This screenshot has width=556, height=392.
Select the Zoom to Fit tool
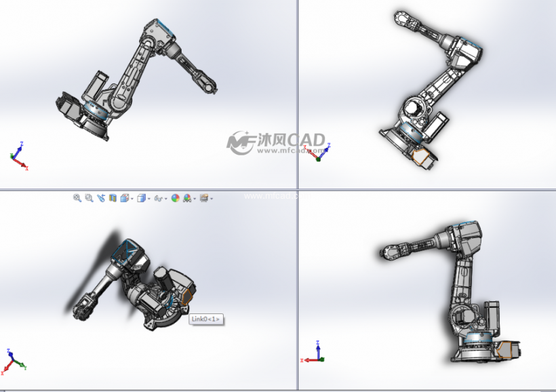point(76,197)
